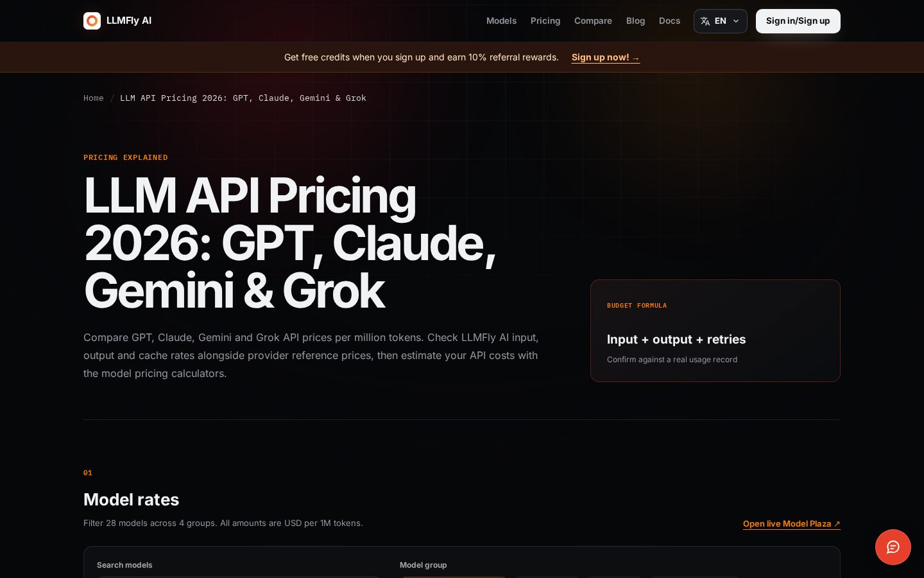
Task: Click the translate language icon
Action: [705, 21]
